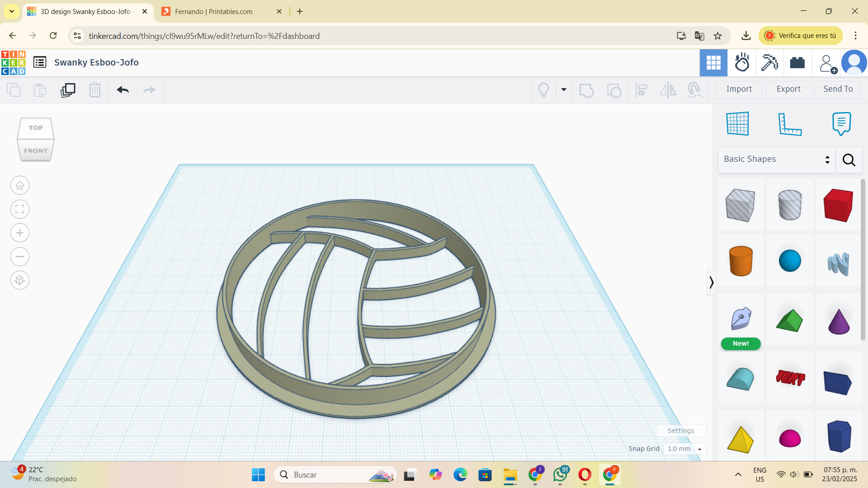Invite collaborators with add-person icon
This screenshot has height=488, width=868.
point(828,64)
